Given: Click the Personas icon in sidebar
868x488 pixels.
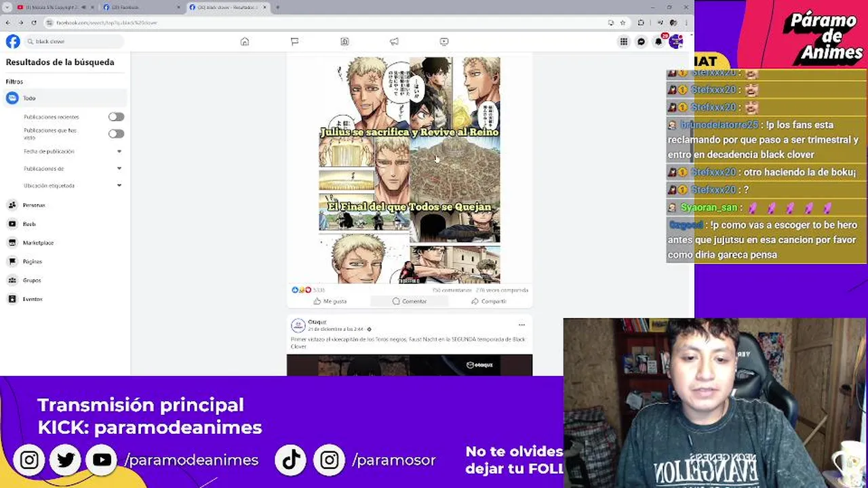Looking at the screenshot, I should coord(12,205).
